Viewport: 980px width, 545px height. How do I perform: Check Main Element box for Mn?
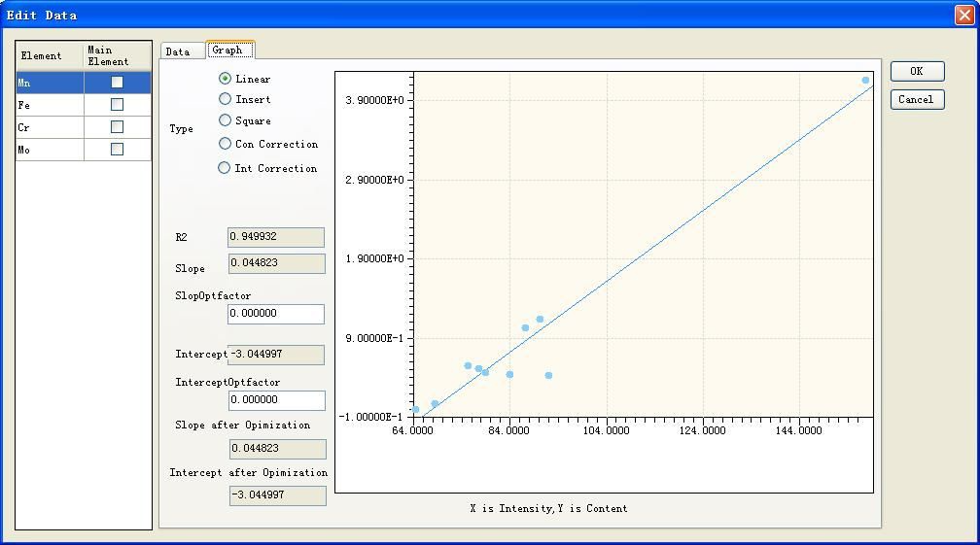pyautogui.click(x=117, y=83)
